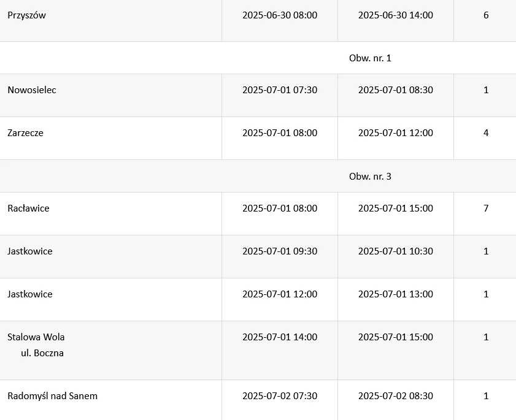Click the Stalowa Wola locality text
The image size is (516, 420).
36,337
